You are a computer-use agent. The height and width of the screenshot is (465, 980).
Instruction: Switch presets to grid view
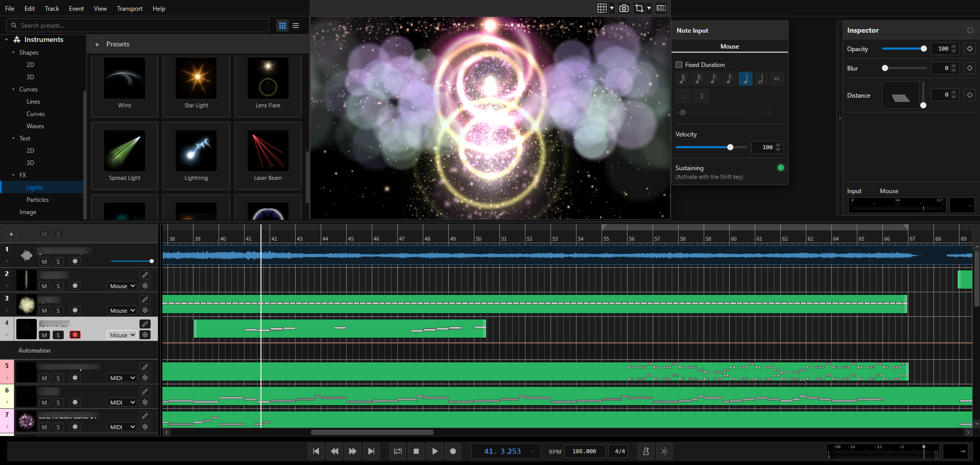click(x=282, y=26)
